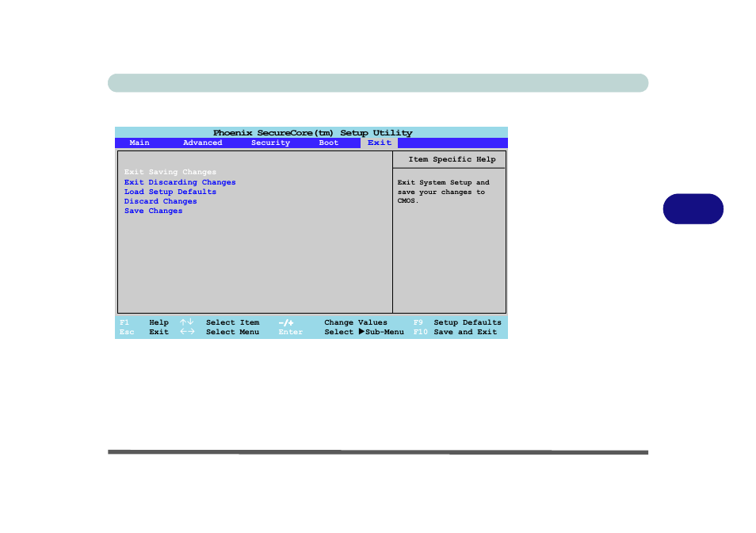Click the left/right arrows Select Menu icon

click(x=187, y=332)
